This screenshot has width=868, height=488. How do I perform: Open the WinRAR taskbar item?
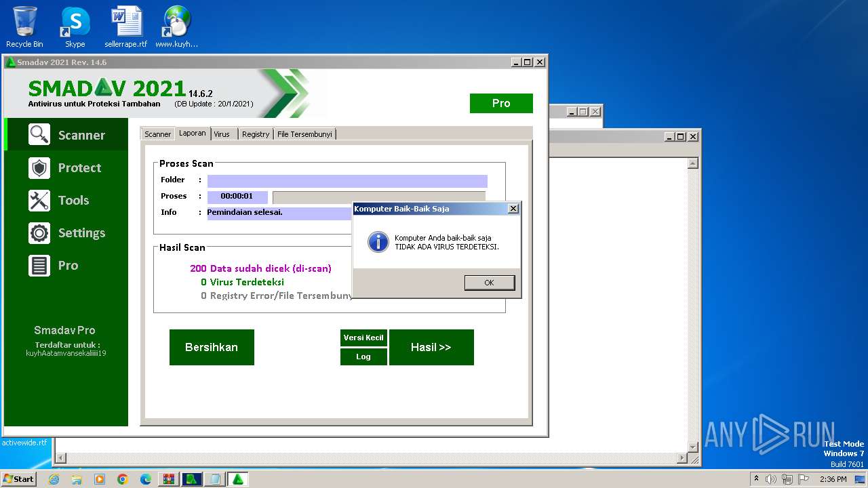coord(169,479)
